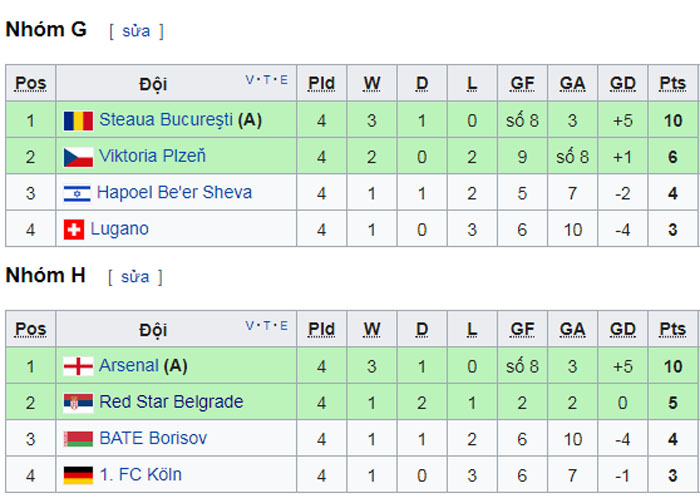Click the England flag icon beside Arsenal
This screenshot has width=700, height=498.
tap(78, 366)
